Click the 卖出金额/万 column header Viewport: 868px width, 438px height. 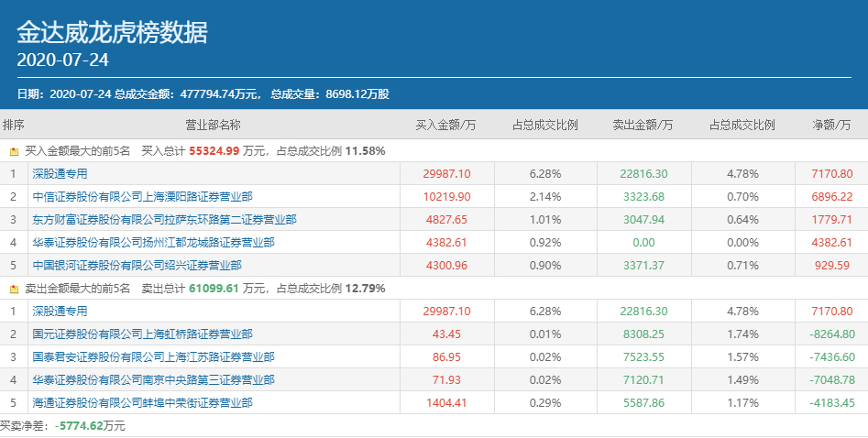pyautogui.click(x=643, y=125)
